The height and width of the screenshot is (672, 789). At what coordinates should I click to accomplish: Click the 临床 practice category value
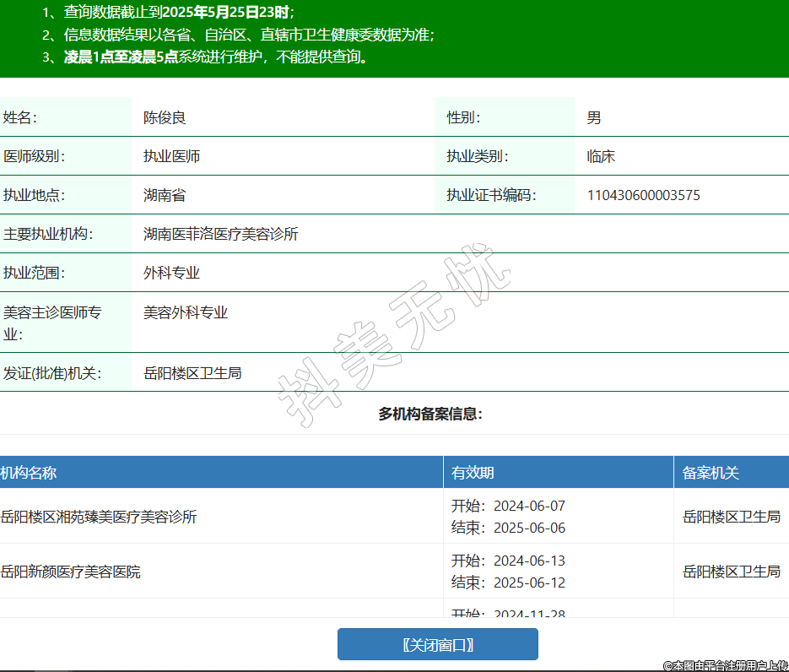(601, 157)
